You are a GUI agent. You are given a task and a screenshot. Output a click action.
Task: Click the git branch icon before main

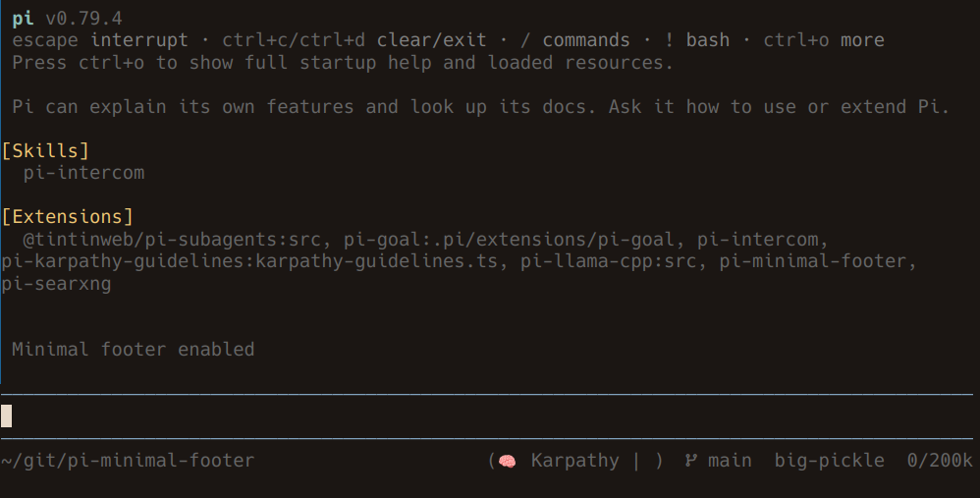pyautogui.click(x=690, y=461)
